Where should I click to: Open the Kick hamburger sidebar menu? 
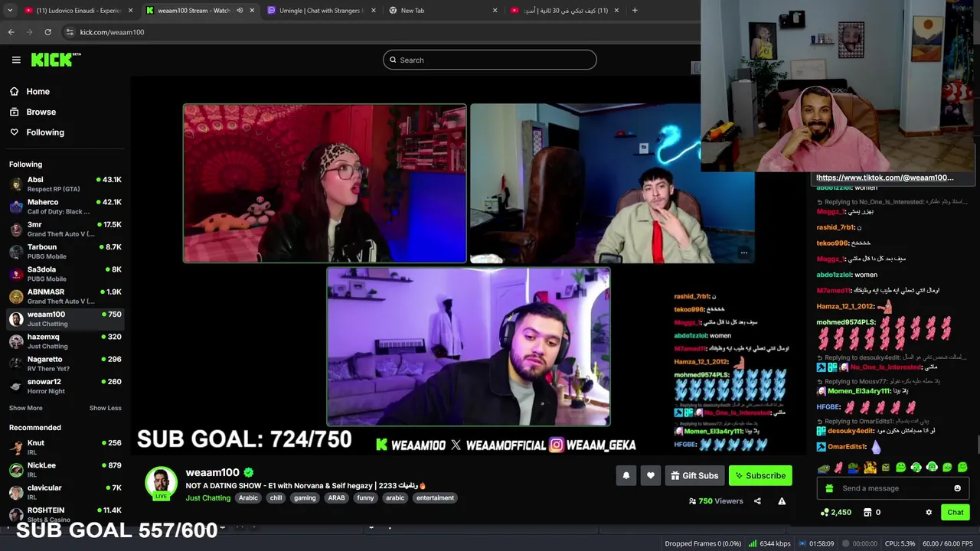(16, 60)
